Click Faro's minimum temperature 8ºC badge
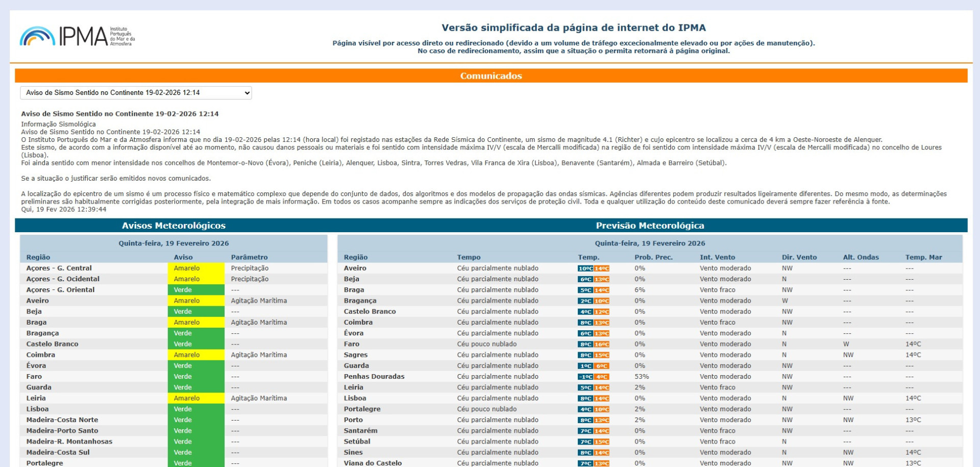This screenshot has height=467, width=980. coord(585,345)
